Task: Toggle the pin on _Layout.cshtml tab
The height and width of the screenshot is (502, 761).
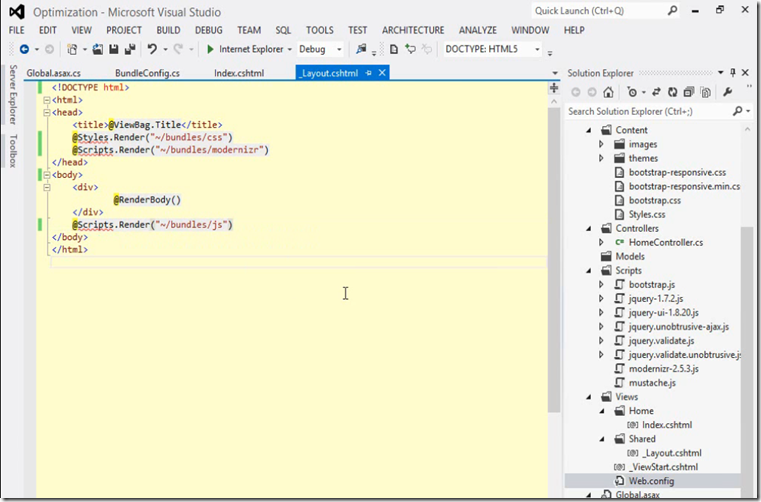Action: pyautogui.click(x=368, y=73)
